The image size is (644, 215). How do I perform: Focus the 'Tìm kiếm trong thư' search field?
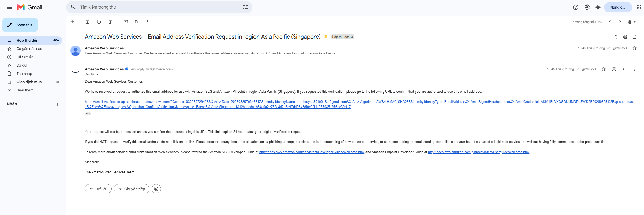pyautogui.click(x=159, y=7)
